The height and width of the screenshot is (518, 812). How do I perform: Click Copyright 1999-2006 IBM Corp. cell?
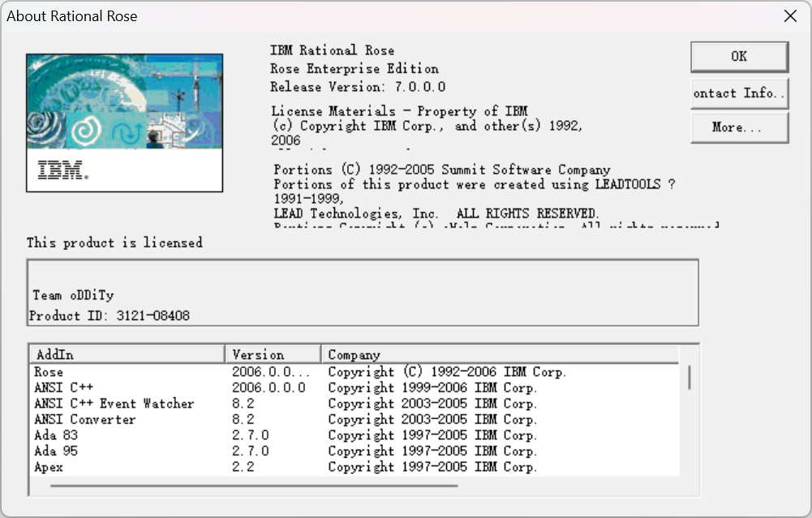[x=432, y=388]
